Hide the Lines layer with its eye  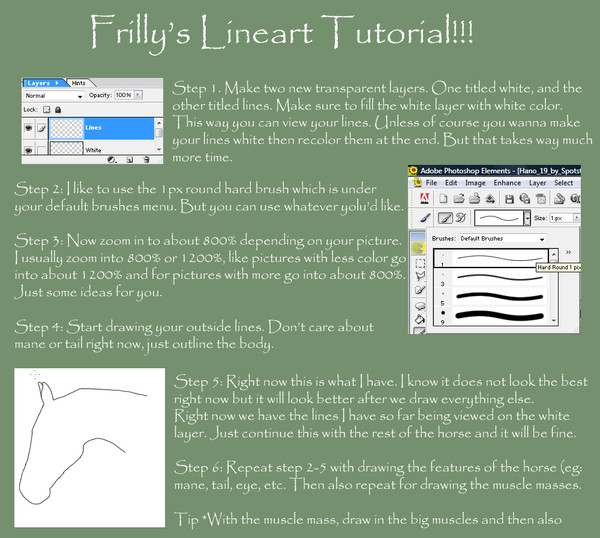29,128
